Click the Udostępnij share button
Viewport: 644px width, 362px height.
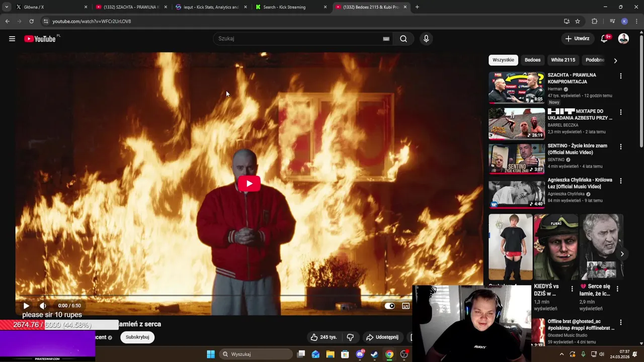tap(382, 337)
